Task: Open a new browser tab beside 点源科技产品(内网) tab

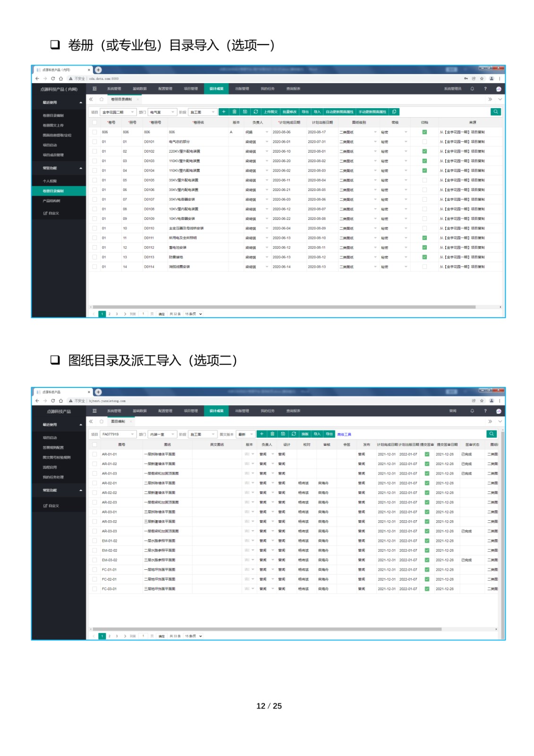Action: 98,70
